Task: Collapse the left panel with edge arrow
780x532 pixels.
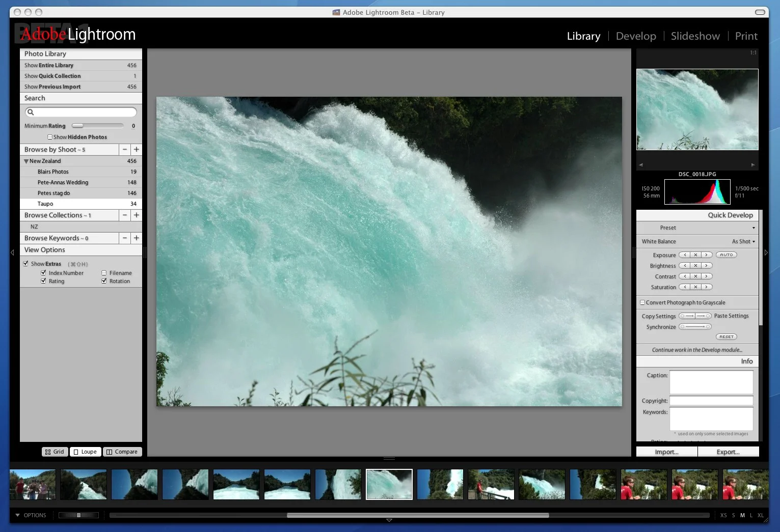Action: 13,253
